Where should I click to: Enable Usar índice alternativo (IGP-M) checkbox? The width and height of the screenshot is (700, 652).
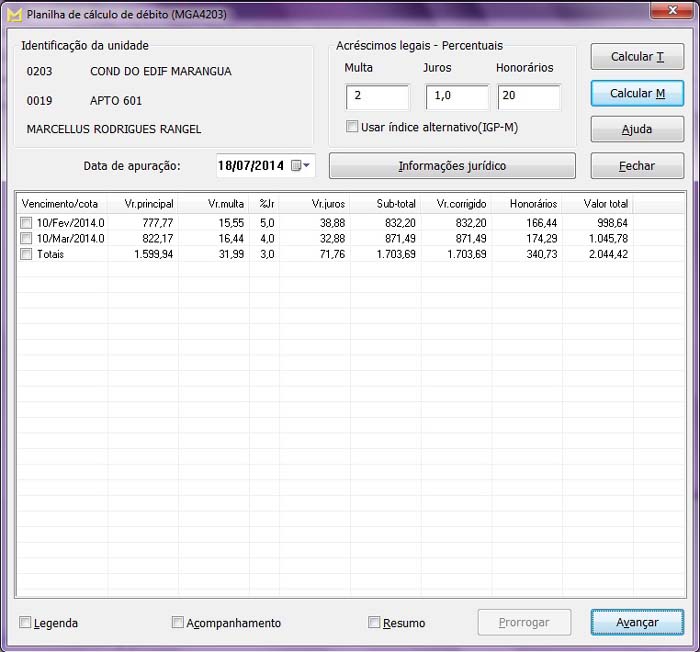pos(352,127)
